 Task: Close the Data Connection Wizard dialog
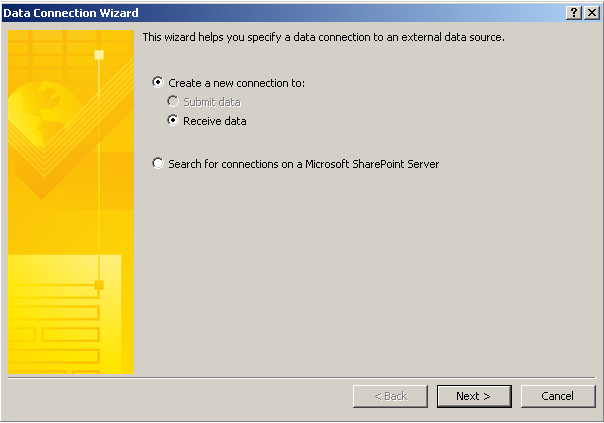592,13
